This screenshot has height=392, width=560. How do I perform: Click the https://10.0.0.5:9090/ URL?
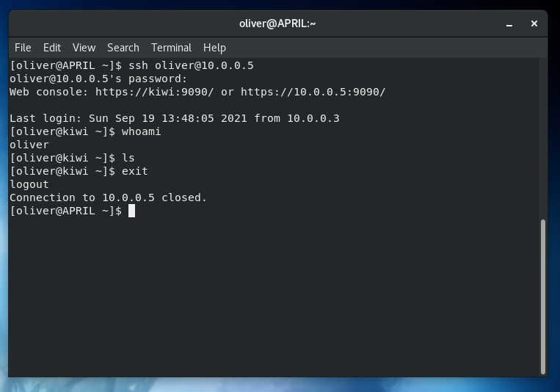click(313, 92)
